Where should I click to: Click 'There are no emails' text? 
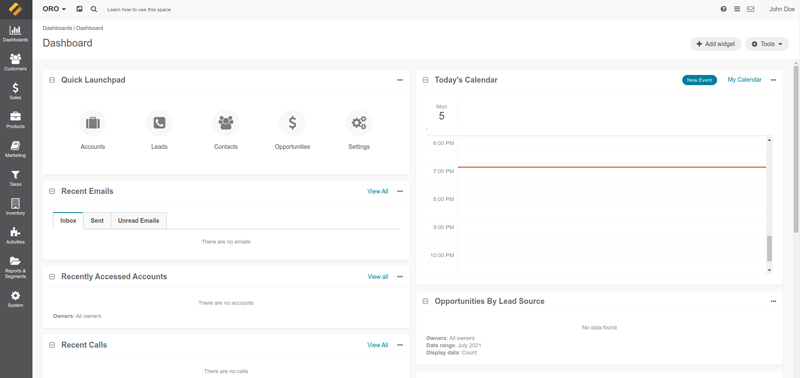[x=226, y=242]
